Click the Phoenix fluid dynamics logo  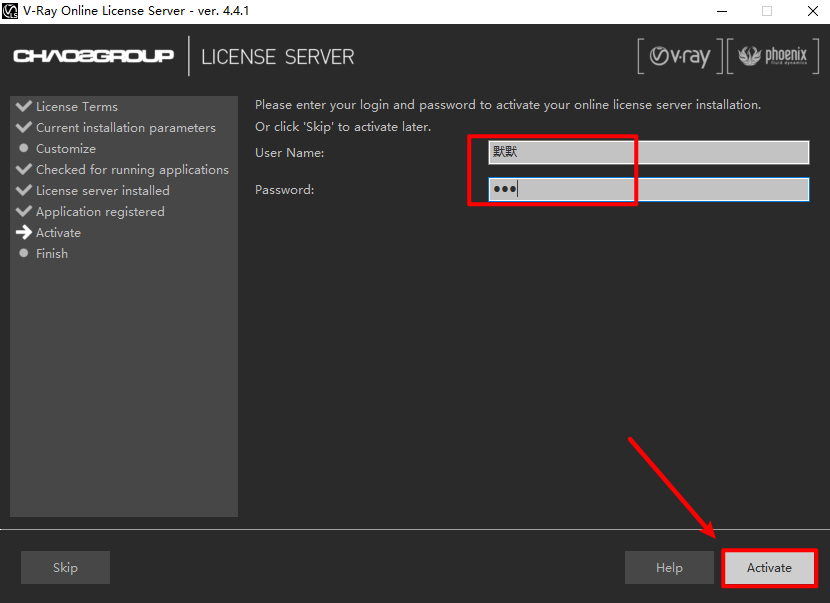coord(772,57)
